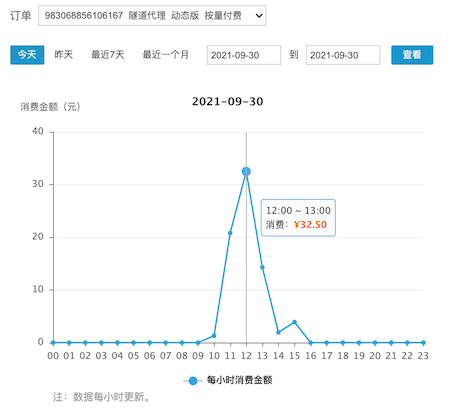Click the start date field 2021-09-30
Screen dimensions: 456x409
[244, 55]
